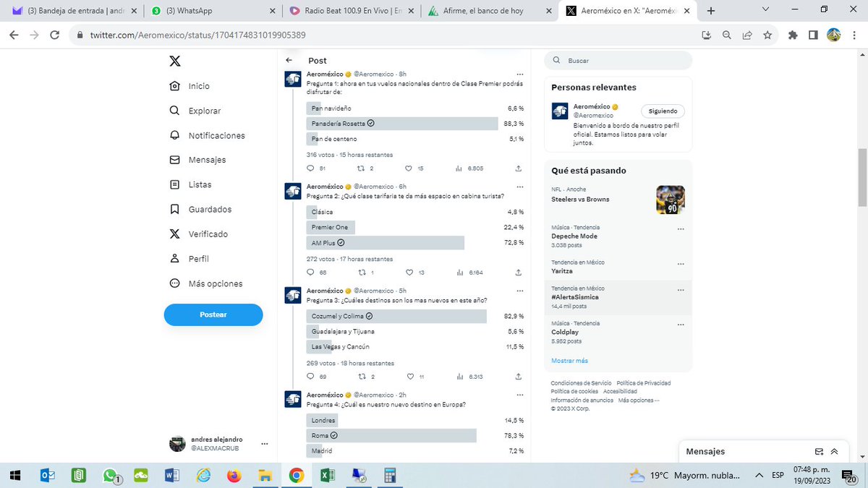Open #AlertaSismica trending topic
Image resolution: width=868 pixels, height=488 pixels.
pos(618,297)
